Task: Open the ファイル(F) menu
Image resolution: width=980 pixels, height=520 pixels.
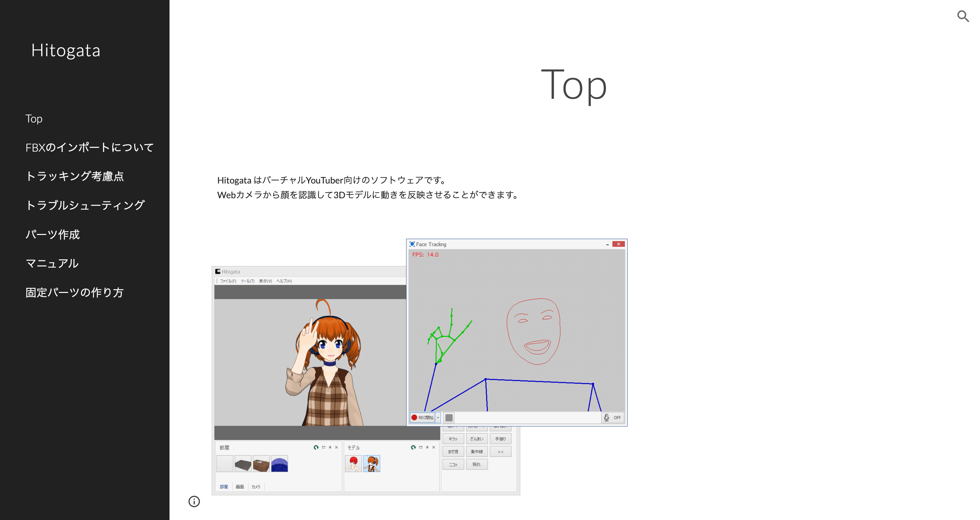Action: 228,281
